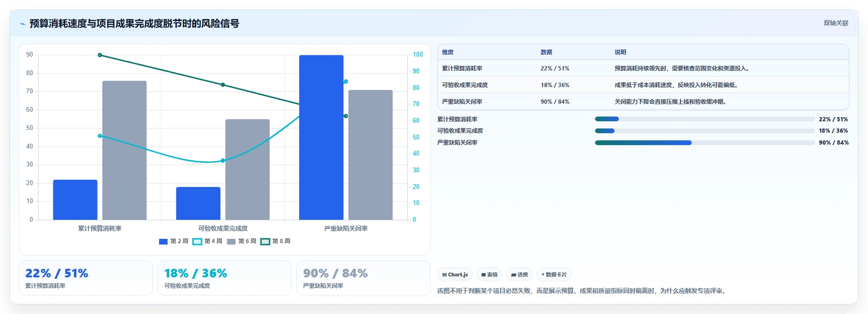Viewport: 868px width, 314px height.
Task: Click the blue bar for 可验收成果完成度
Action: pyautogui.click(x=198, y=204)
